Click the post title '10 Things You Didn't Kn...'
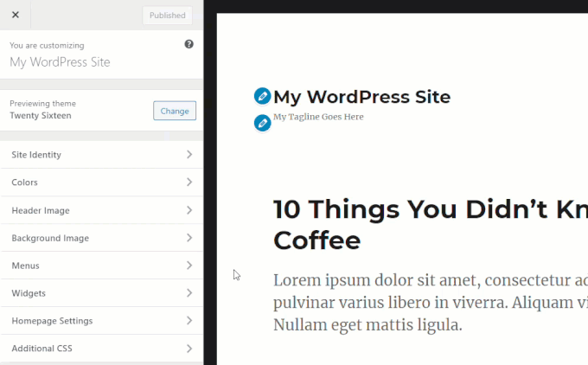Viewport: 588px width, 365px height. pyautogui.click(x=431, y=224)
